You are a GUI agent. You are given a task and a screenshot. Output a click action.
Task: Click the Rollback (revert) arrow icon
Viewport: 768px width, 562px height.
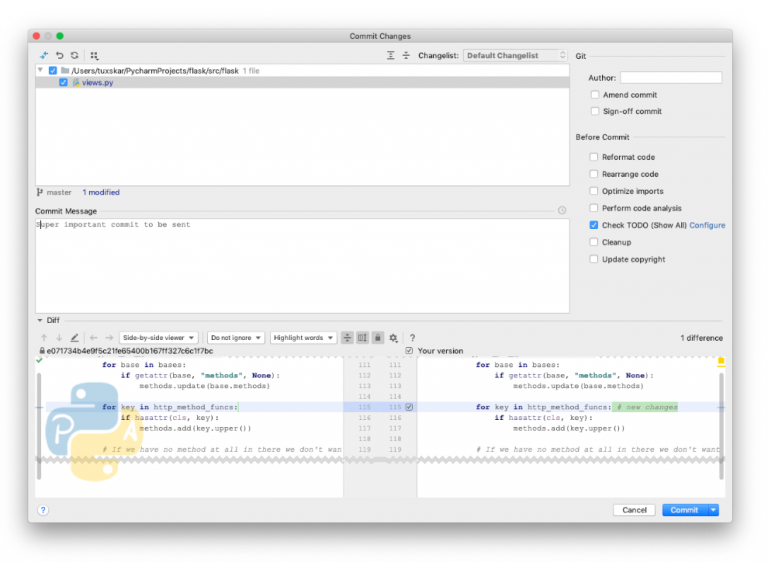(x=59, y=56)
